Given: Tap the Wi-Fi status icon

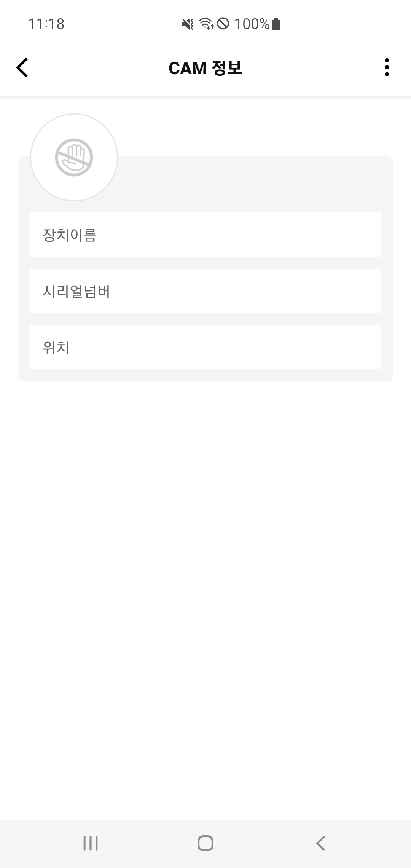Looking at the screenshot, I should point(206,24).
